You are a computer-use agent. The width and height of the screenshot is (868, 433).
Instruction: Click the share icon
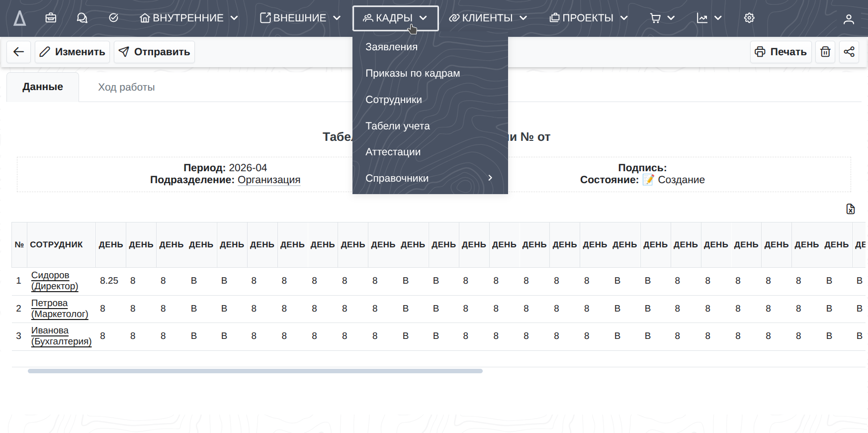[x=849, y=52]
